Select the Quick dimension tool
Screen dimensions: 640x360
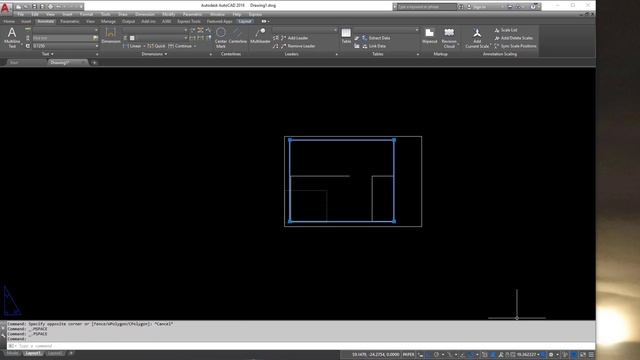[x=156, y=46]
